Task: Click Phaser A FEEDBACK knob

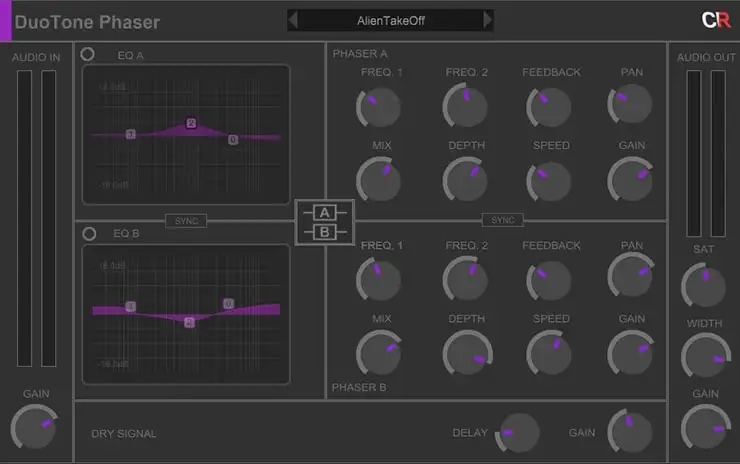Action: pos(549,107)
